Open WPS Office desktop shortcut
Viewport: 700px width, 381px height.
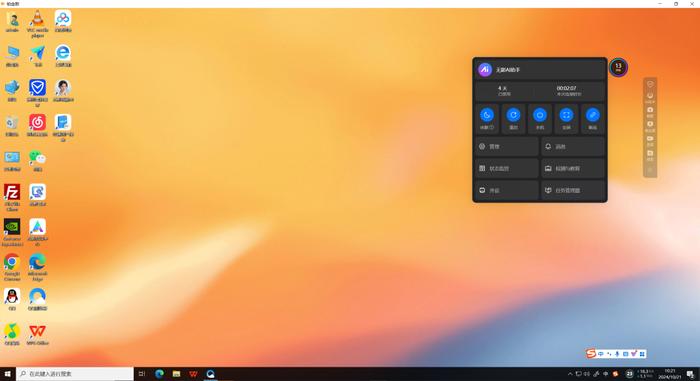tap(38, 334)
